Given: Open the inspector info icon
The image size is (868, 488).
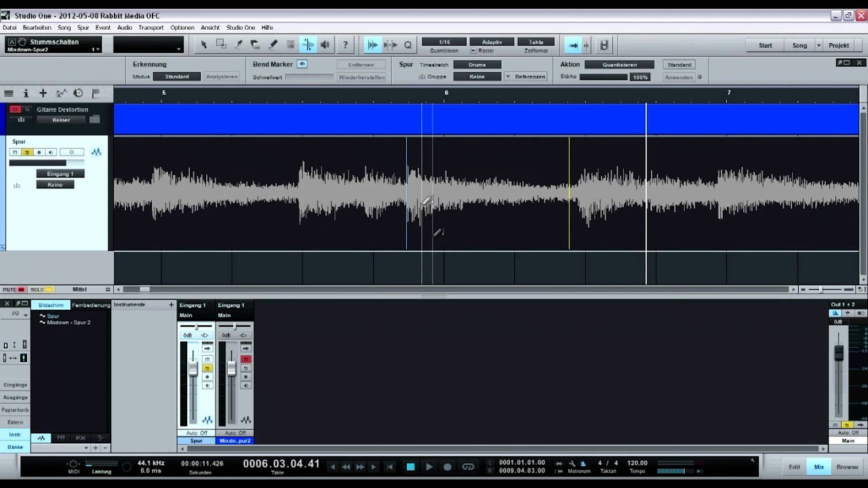Looking at the screenshot, I should click(x=26, y=93).
